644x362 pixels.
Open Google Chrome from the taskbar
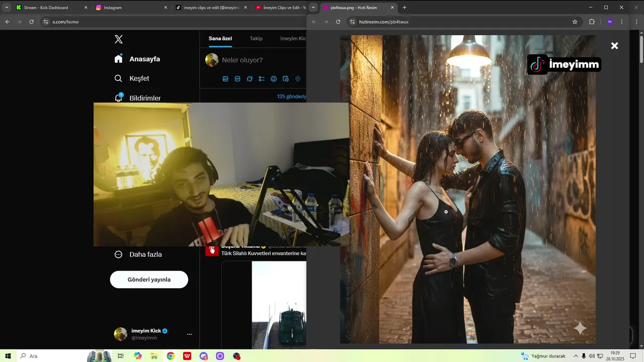point(171,356)
